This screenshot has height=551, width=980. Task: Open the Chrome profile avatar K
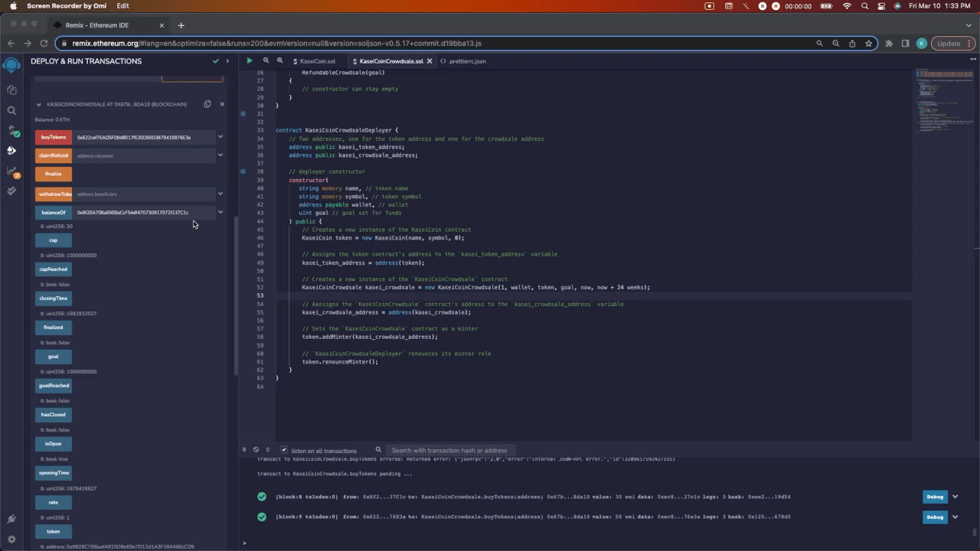(921, 44)
